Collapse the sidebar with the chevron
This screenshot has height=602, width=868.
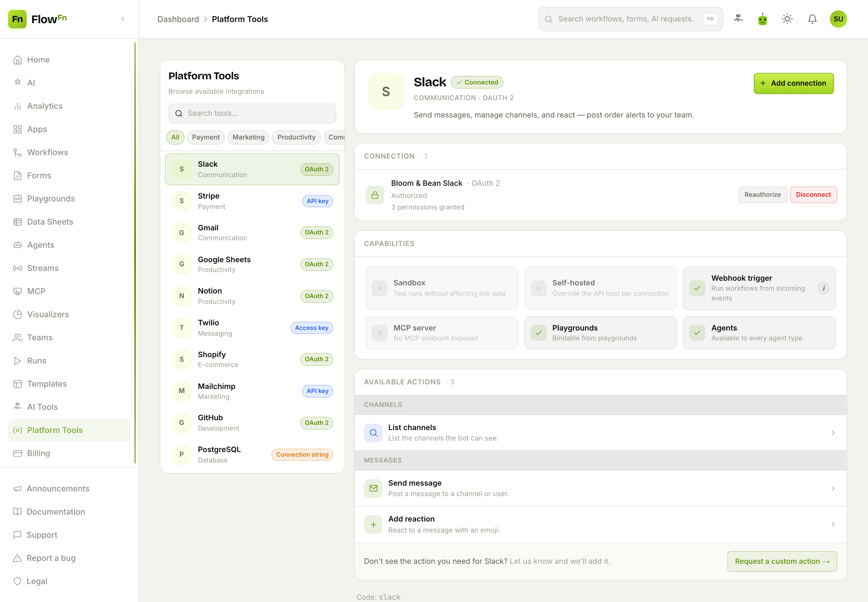pyautogui.click(x=123, y=19)
